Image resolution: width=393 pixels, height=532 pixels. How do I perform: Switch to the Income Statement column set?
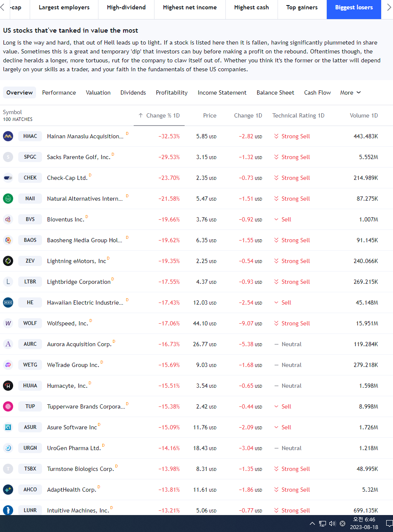[x=222, y=92]
